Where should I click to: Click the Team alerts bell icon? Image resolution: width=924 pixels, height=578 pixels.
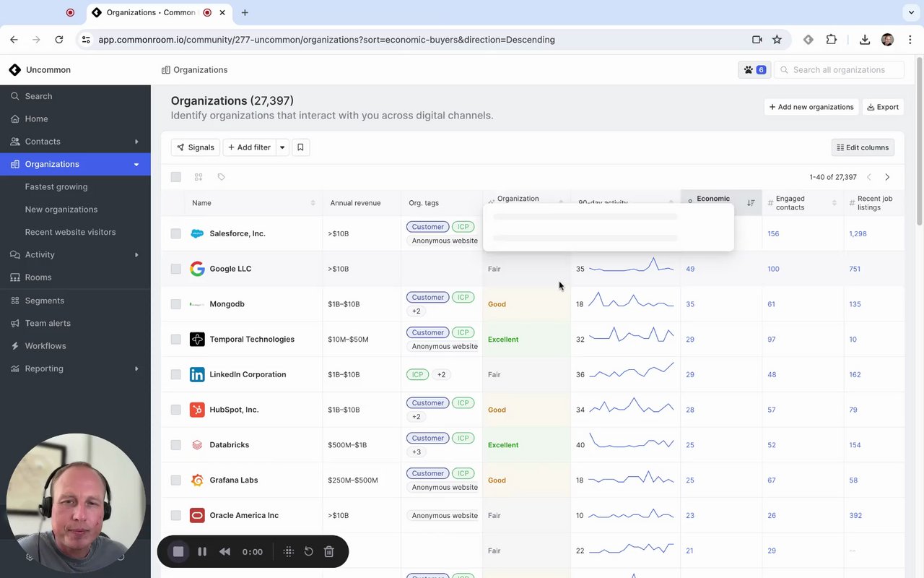tap(15, 323)
